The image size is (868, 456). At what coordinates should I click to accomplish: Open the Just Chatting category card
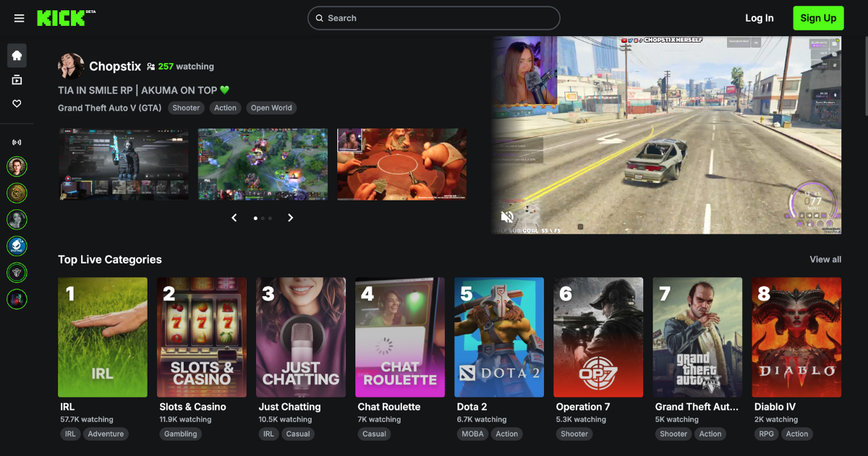click(301, 337)
